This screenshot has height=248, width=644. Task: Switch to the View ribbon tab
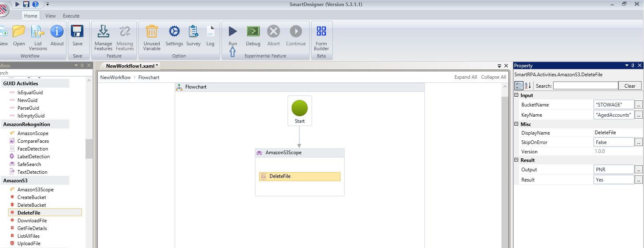tap(51, 15)
